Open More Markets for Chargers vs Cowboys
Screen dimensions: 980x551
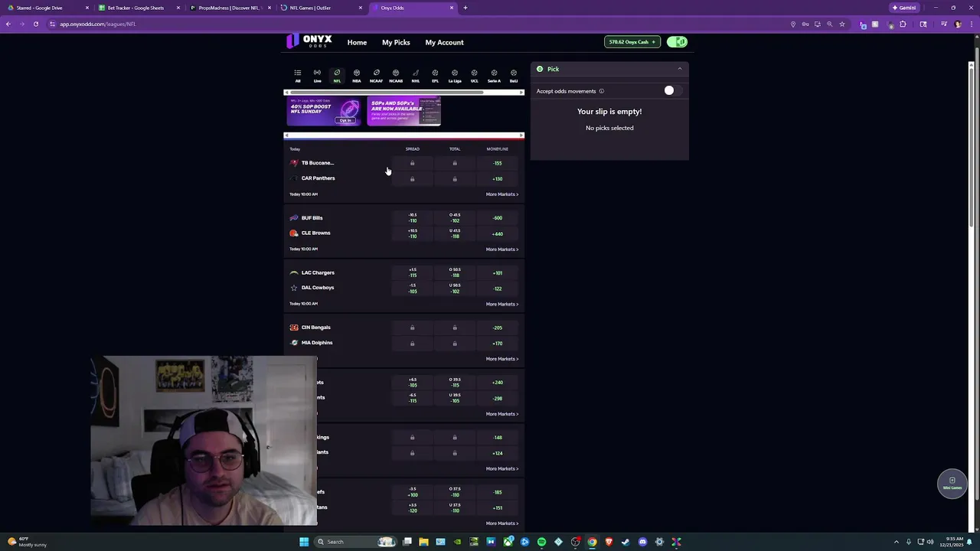pos(502,304)
